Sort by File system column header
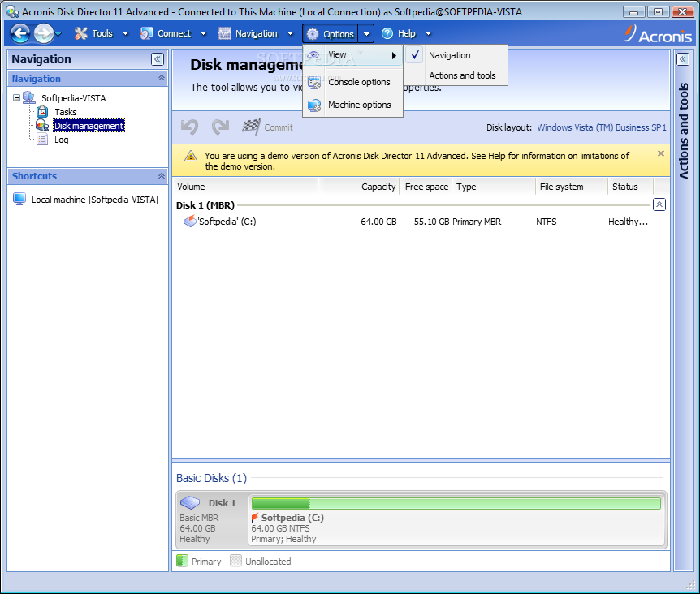This screenshot has width=700, height=594. [x=571, y=187]
